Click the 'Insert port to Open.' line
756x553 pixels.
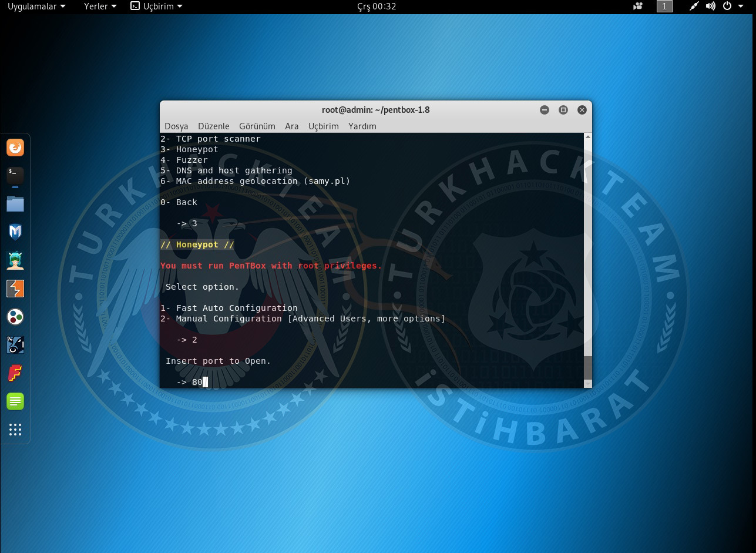pyautogui.click(x=219, y=361)
